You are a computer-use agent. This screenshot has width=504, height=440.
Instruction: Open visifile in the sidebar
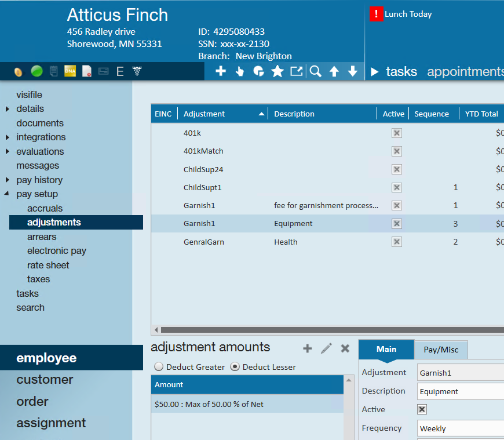pyautogui.click(x=29, y=94)
